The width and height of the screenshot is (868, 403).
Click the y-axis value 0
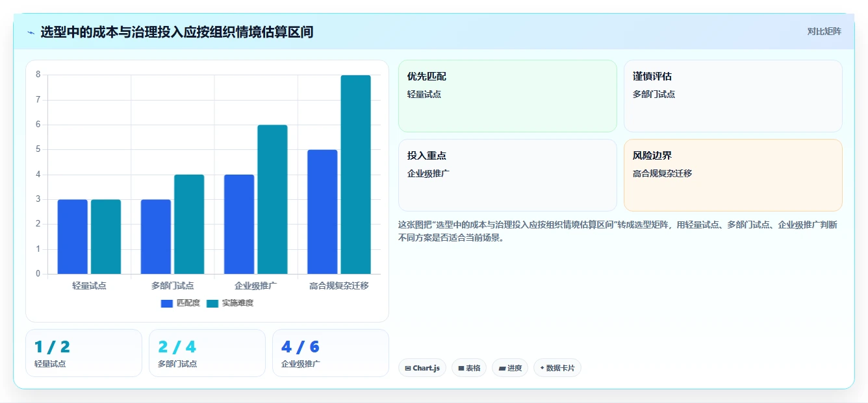point(38,274)
